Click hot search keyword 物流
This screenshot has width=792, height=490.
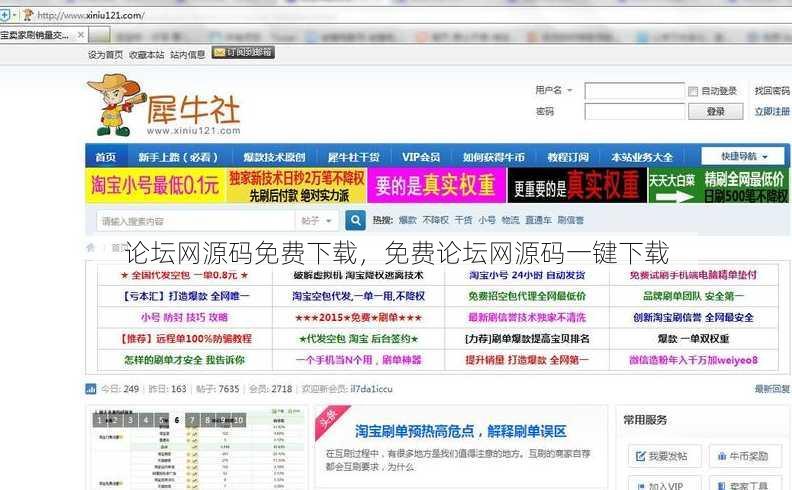tap(510, 220)
